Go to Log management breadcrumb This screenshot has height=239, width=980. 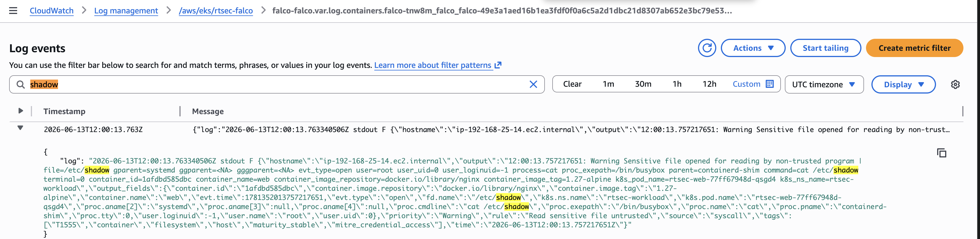126,11
